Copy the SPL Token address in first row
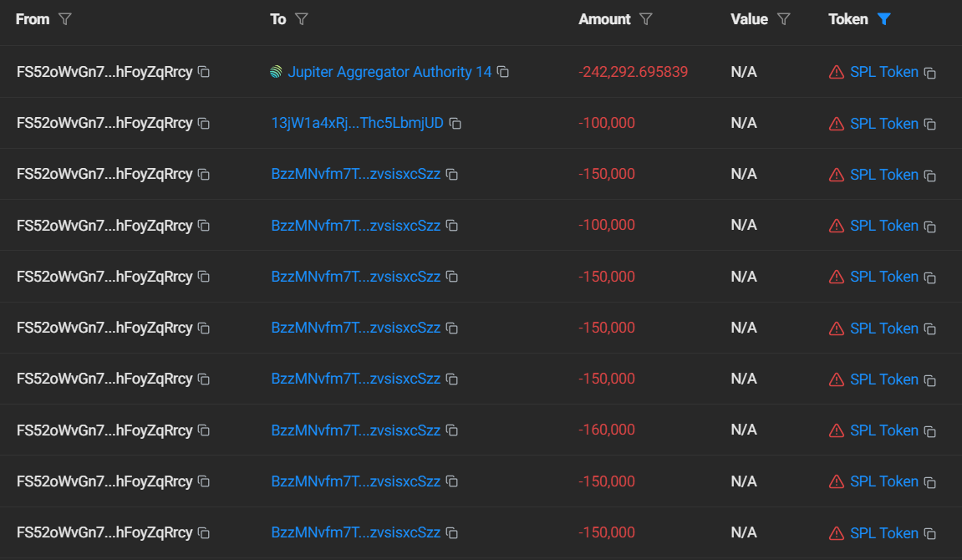962x560 pixels. pos(929,74)
